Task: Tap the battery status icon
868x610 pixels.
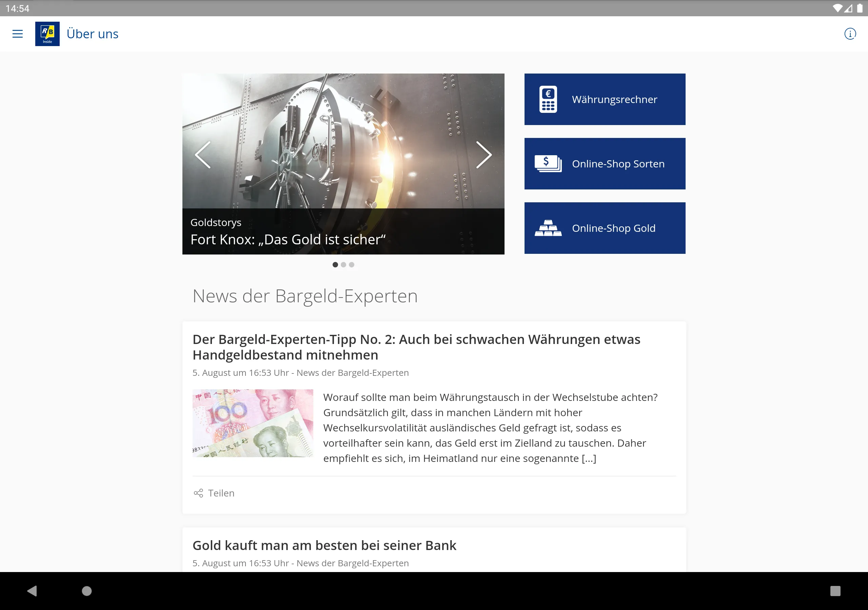Action: pos(860,8)
